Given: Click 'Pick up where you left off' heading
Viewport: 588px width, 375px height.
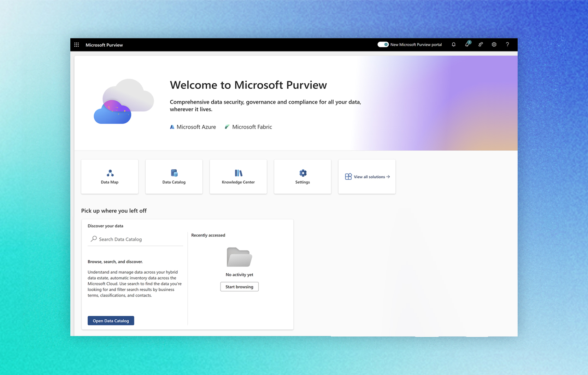Looking at the screenshot, I should point(114,211).
